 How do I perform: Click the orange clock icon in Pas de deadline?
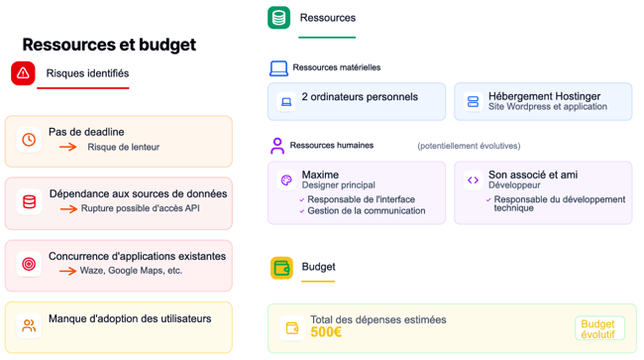pos(29,140)
